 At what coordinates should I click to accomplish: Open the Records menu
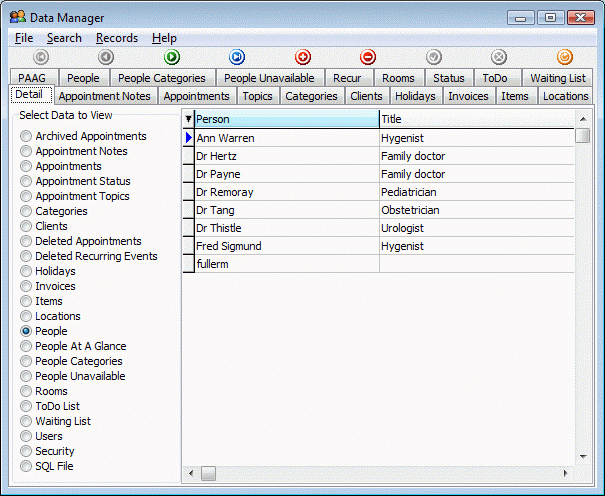pos(117,38)
